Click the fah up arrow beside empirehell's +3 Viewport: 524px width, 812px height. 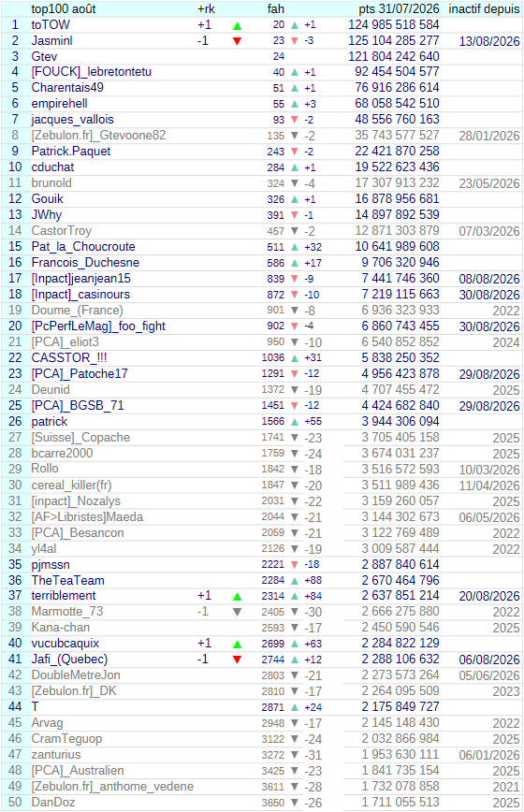295,104
